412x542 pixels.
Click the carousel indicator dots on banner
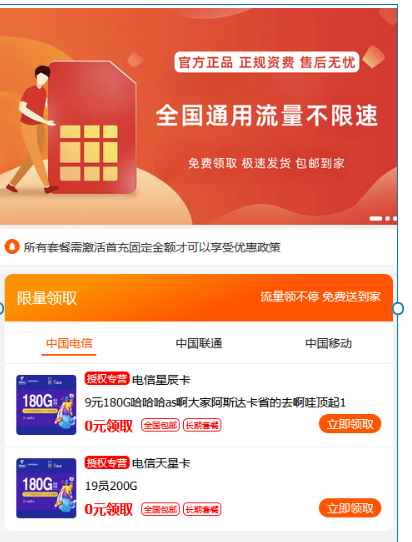383,218
